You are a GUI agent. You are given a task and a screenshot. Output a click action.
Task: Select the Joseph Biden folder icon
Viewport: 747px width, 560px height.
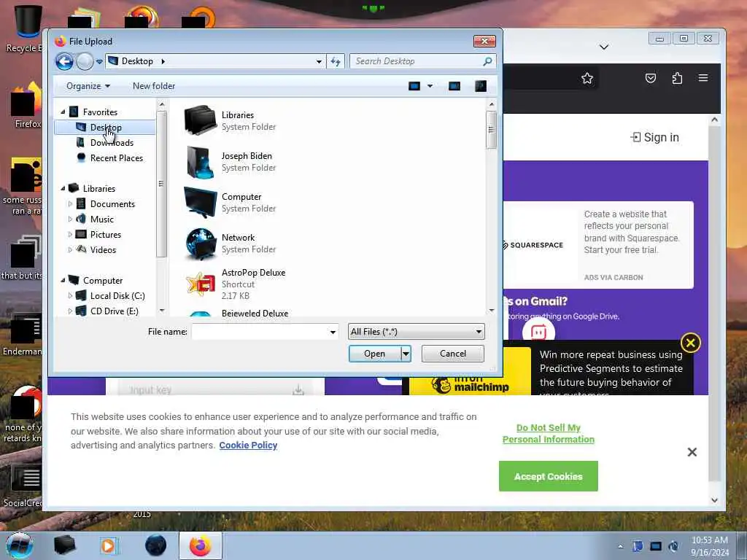(199, 161)
